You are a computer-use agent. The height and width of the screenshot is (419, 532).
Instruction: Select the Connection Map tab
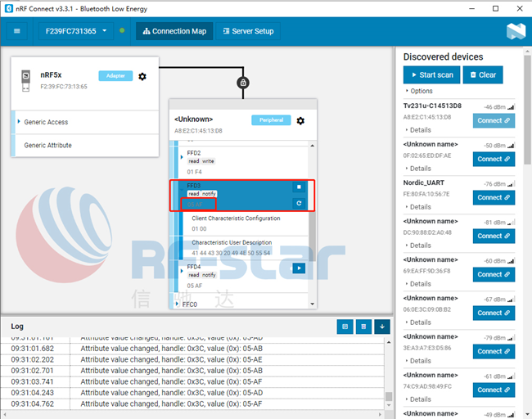coord(174,31)
